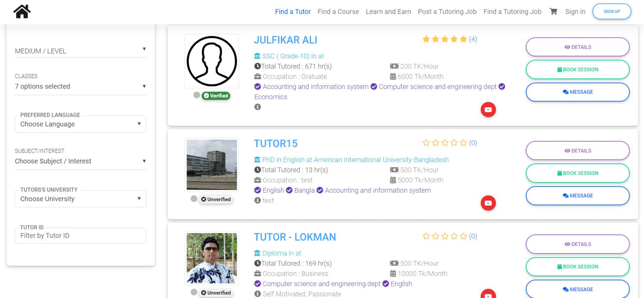
Task: Click info icon under Julfikar Ali's subjects
Action: pos(258,107)
